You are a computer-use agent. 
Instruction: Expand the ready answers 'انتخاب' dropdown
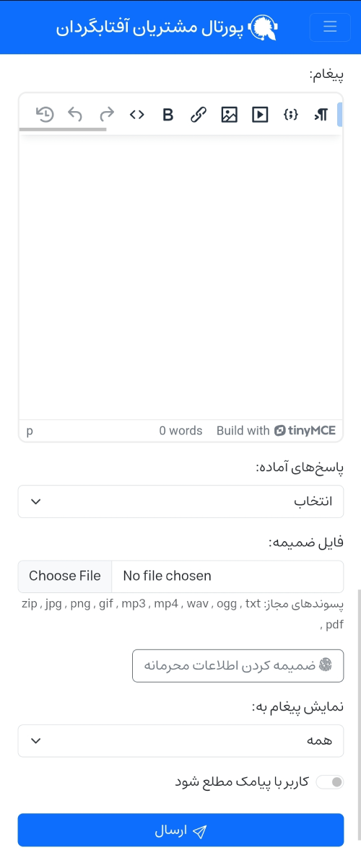(x=180, y=501)
